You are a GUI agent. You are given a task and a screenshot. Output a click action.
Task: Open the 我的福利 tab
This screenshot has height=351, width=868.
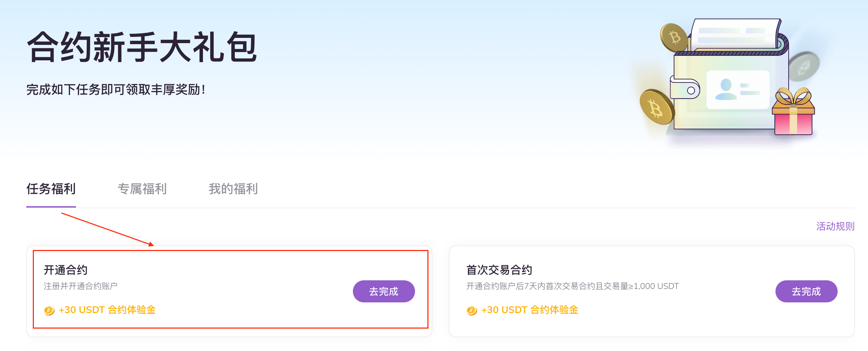coord(233,189)
